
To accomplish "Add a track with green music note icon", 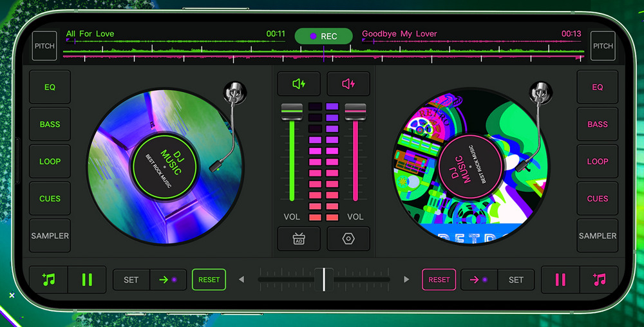I will pyautogui.click(x=48, y=280).
